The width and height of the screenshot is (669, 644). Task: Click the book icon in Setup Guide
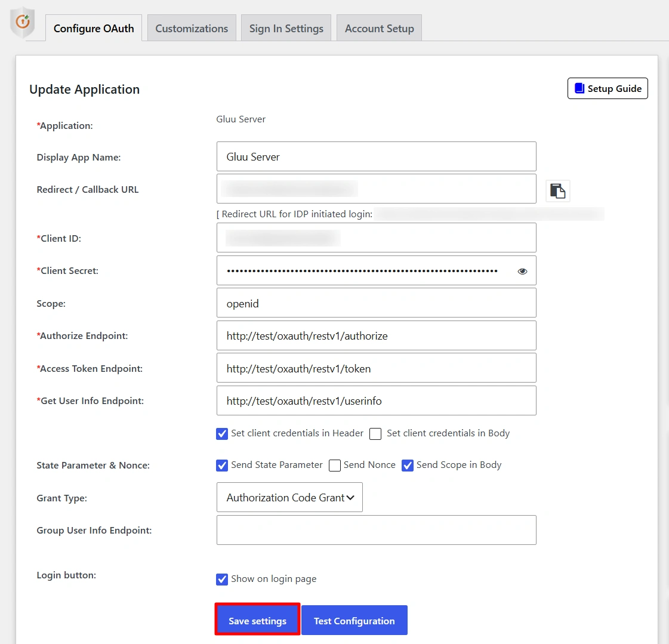[579, 88]
